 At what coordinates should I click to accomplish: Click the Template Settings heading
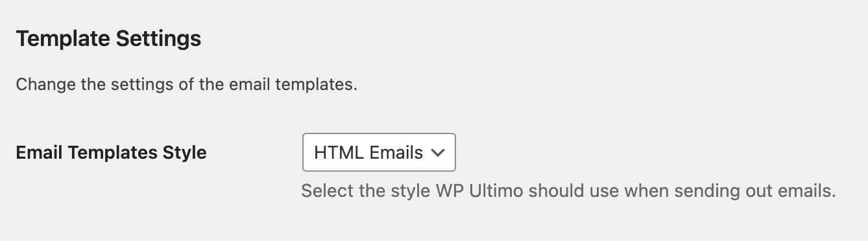point(108,39)
